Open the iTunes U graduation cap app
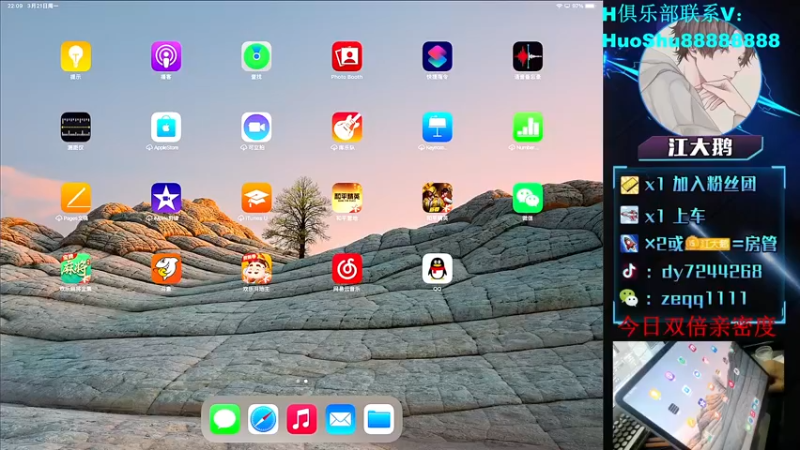 (256, 198)
